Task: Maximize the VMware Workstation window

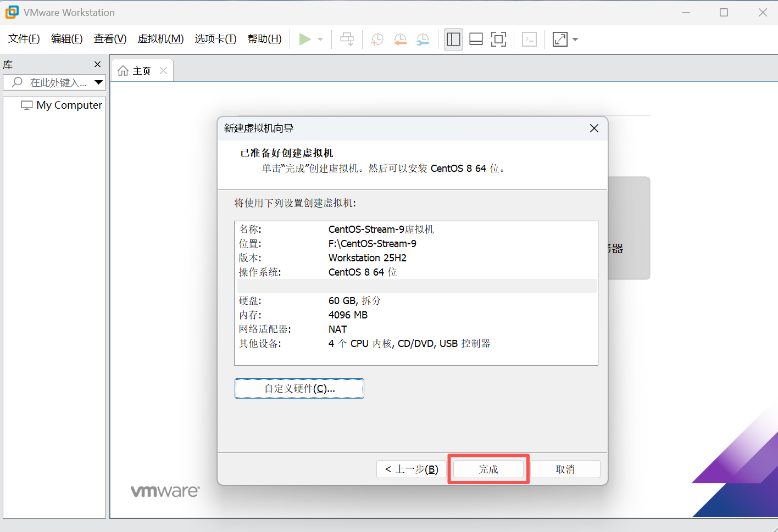Action: click(x=724, y=12)
